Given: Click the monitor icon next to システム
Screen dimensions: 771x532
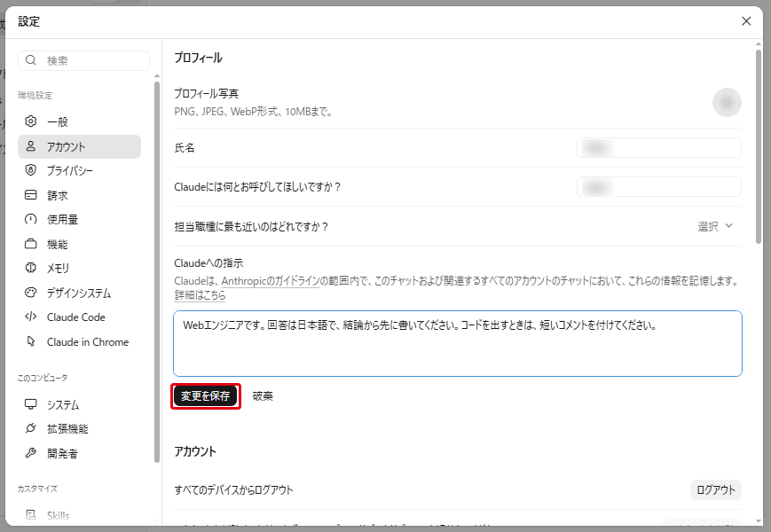Looking at the screenshot, I should tap(31, 404).
